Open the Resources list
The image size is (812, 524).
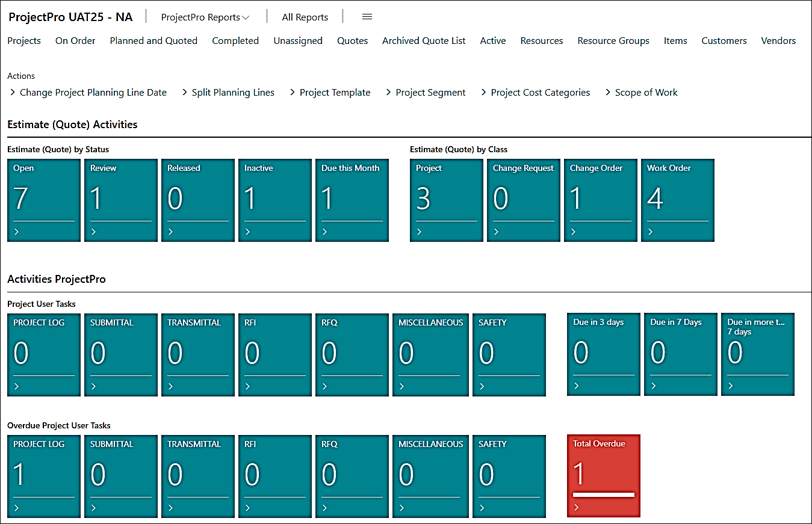542,41
